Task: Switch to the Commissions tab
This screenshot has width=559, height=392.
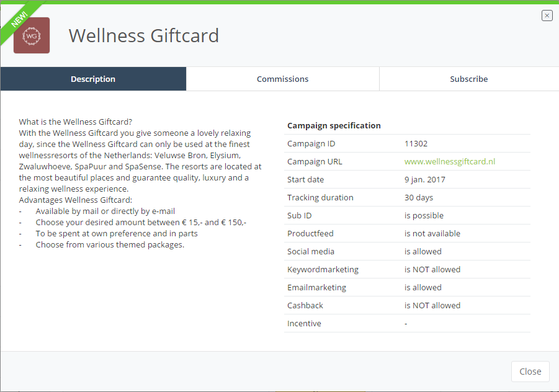Action: pyautogui.click(x=283, y=79)
